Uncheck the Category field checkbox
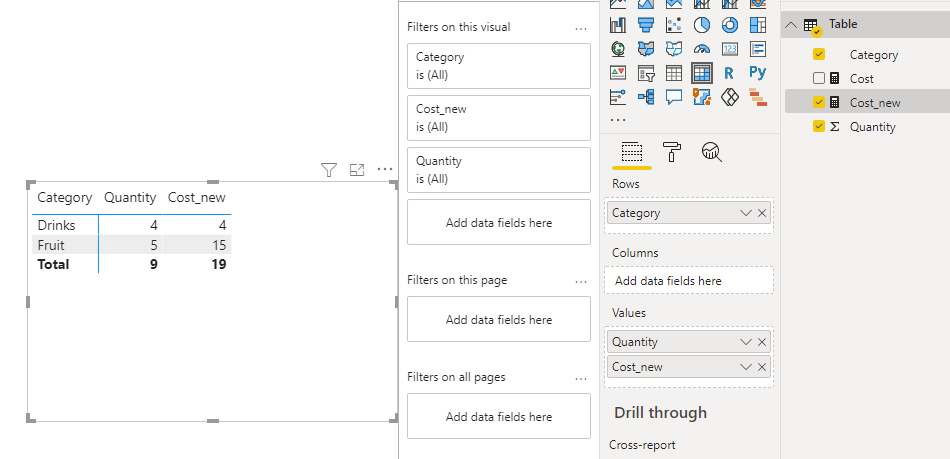Screen dimensions: 950x459 coord(819,54)
